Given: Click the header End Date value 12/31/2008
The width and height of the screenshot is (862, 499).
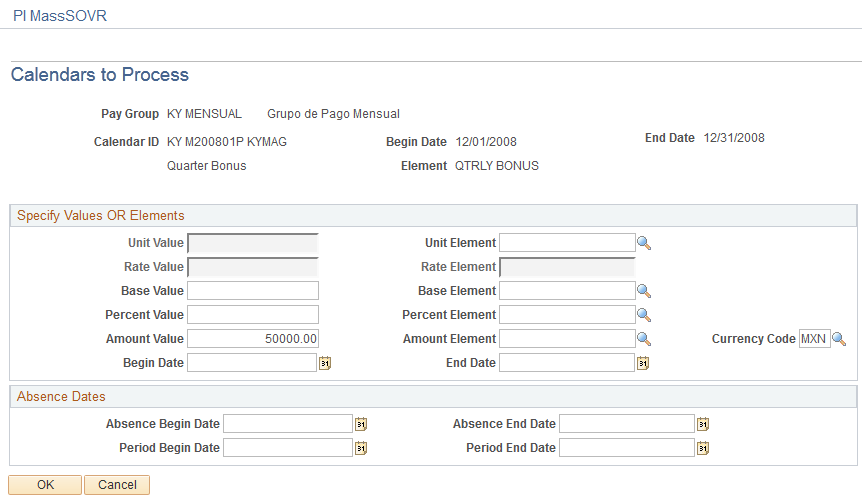Looking at the screenshot, I should coord(734,138).
